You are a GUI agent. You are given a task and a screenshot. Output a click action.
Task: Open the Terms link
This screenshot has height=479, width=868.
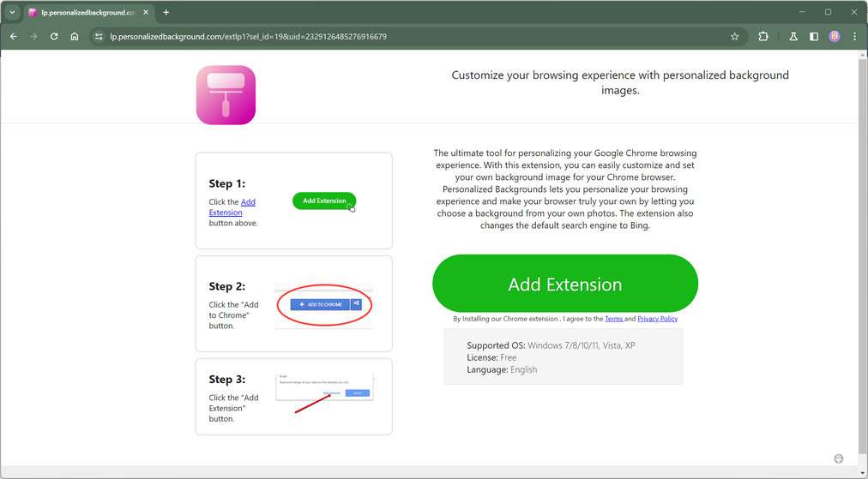point(614,319)
